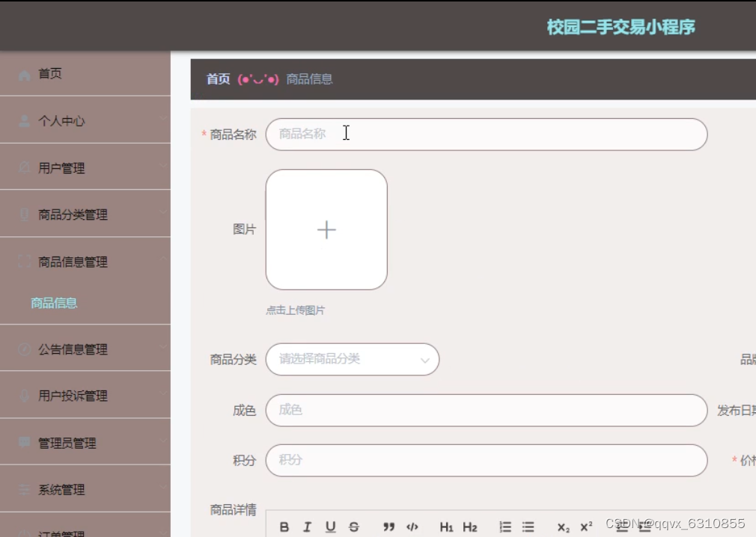Select the 商品信息 submenu item in sidebar

54,303
